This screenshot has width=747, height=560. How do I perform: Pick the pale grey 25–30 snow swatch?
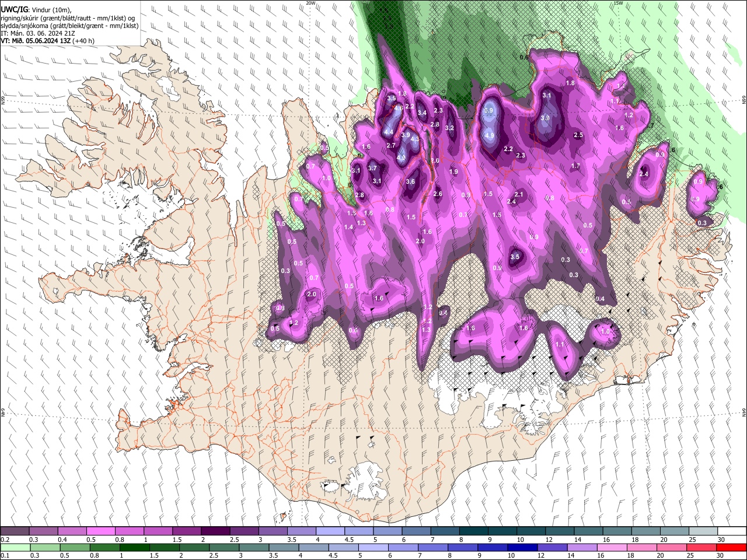pyautogui.click(x=703, y=531)
